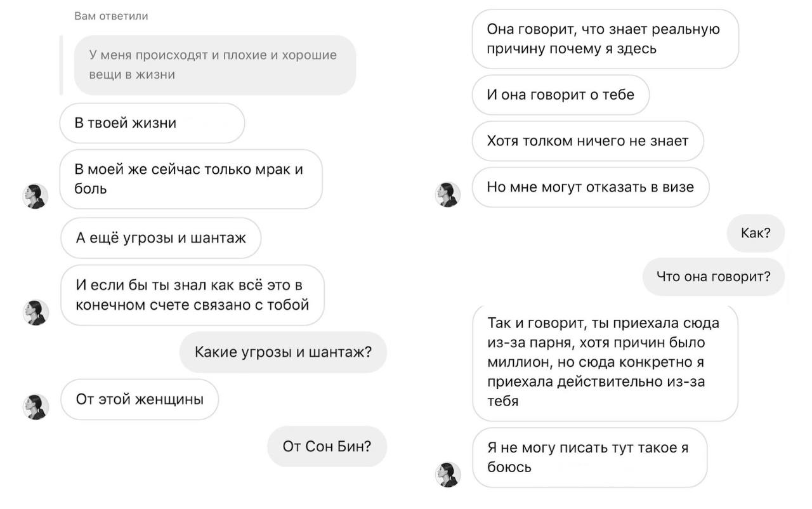This screenshot has height=509, width=812.
Task: Open quoted reply 'У меня происходят и плохие'
Action: tap(215, 65)
